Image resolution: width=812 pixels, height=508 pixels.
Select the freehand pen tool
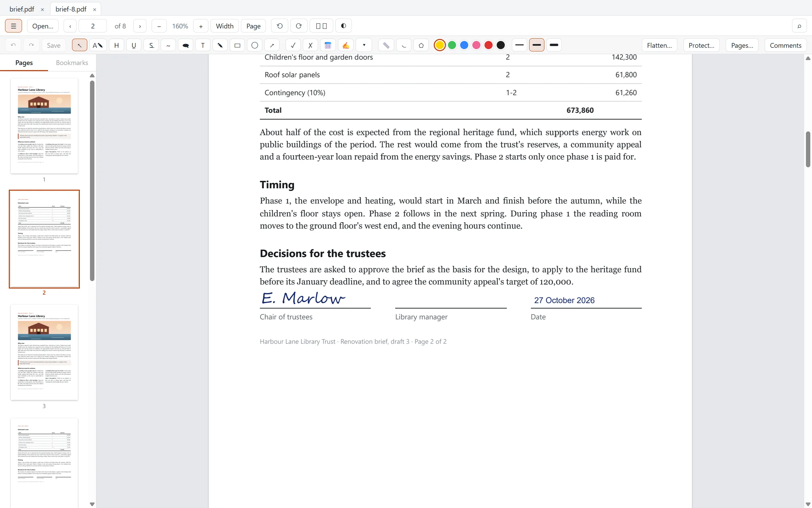pyautogui.click(x=220, y=45)
